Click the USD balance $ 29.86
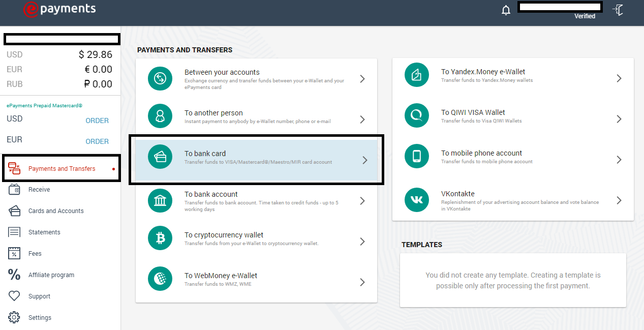Viewport: 644px width, 330px height. [96, 54]
